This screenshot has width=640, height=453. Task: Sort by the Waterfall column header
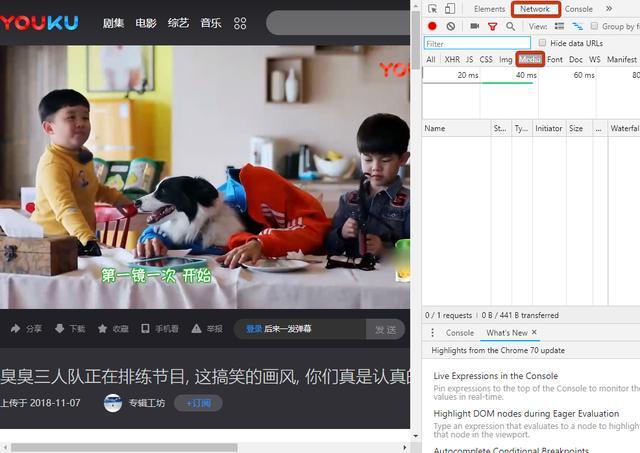click(624, 128)
